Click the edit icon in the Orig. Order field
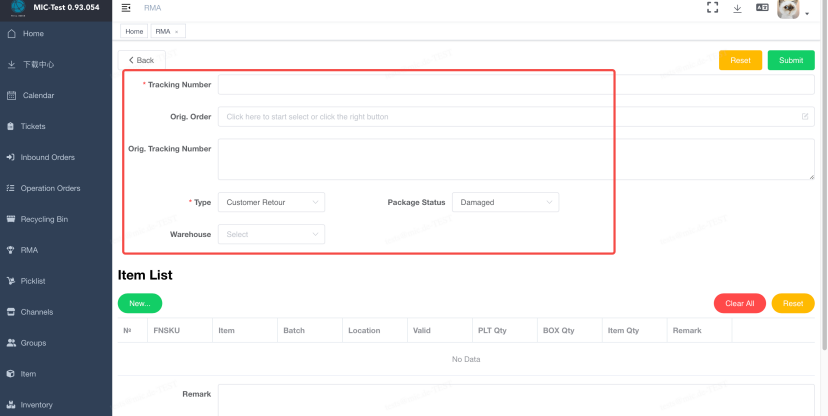This screenshot has height=416, width=828. [805, 117]
